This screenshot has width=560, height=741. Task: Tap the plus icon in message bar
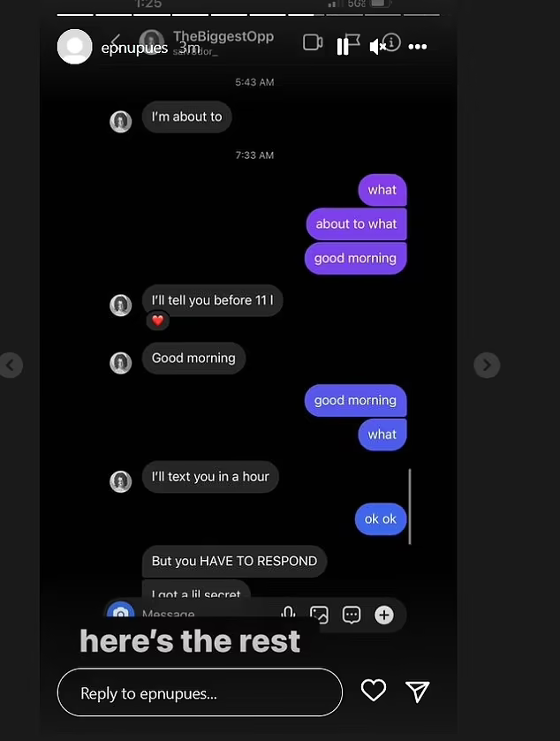383,615
